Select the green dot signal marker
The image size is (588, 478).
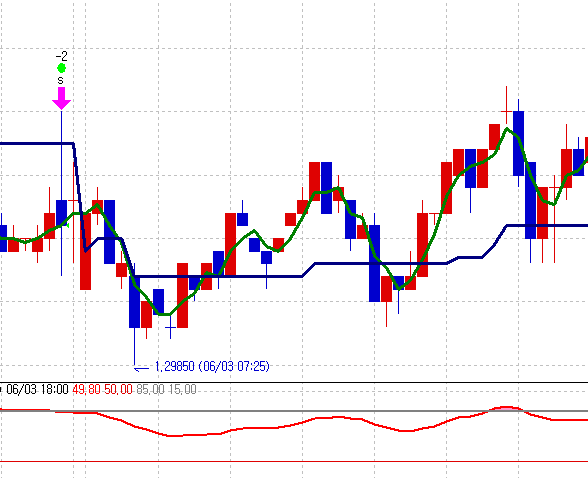(62, 68)
